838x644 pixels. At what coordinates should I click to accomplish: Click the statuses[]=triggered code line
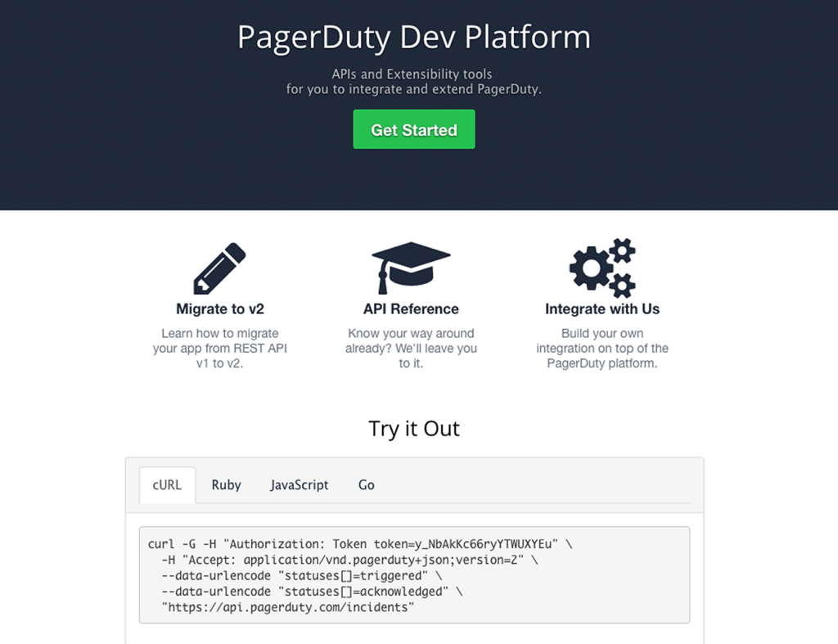302,575
